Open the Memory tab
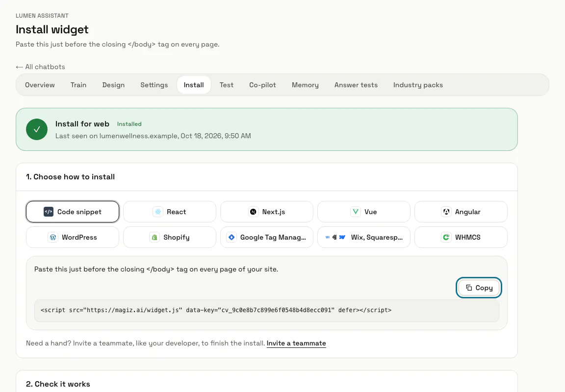565x392 pixels. (305, 85)
